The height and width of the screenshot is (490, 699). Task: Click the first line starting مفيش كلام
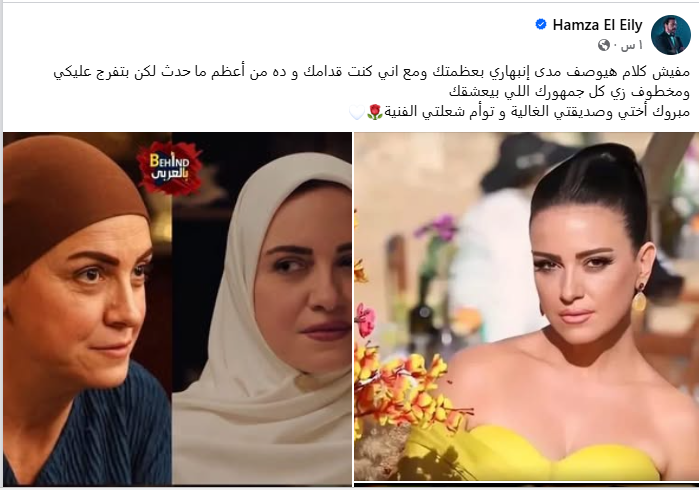pyautogui.click(x=371, y=72)
